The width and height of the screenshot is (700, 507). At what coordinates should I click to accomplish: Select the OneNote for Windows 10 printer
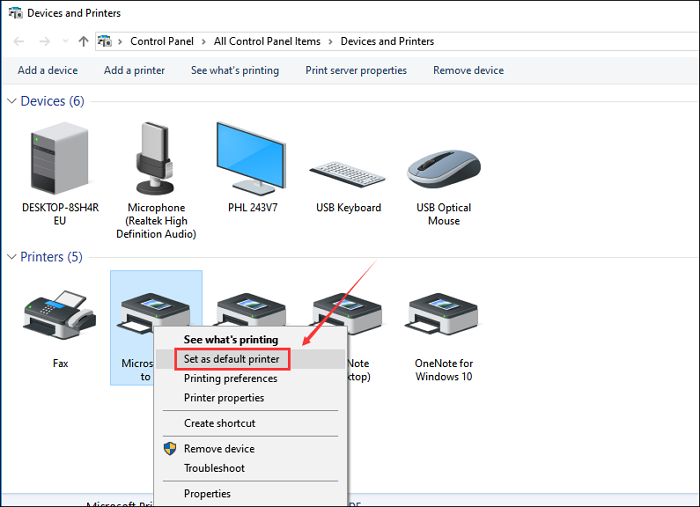pos(443,314)
